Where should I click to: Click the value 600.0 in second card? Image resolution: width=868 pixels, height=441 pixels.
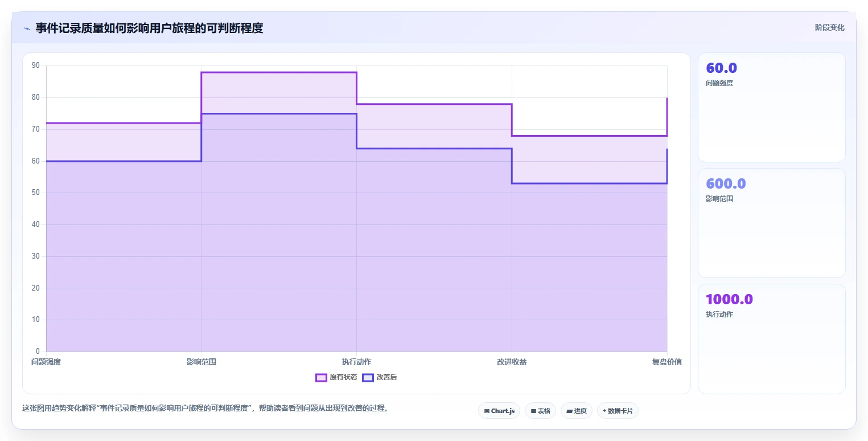point(726,183)
